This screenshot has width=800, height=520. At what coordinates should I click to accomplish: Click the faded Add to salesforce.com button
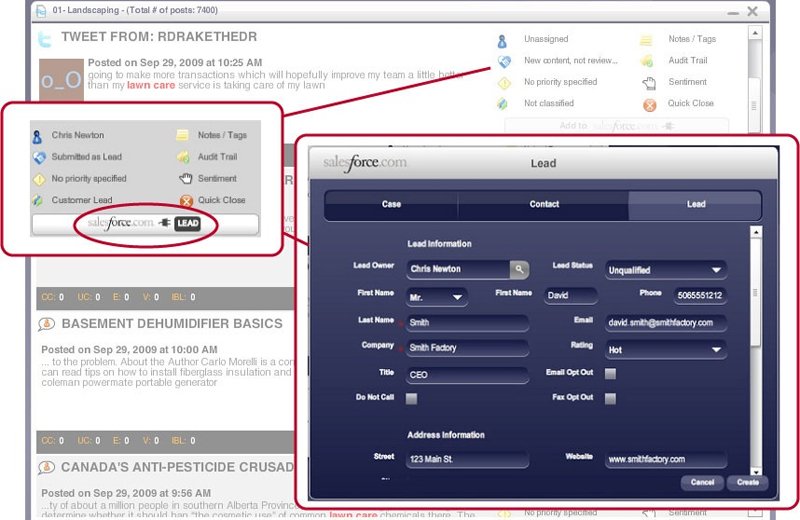[x=616, y=126]
